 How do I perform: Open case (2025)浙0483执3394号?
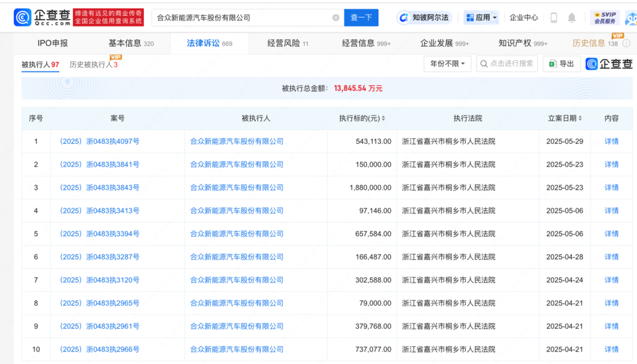(x=100, y=234)
